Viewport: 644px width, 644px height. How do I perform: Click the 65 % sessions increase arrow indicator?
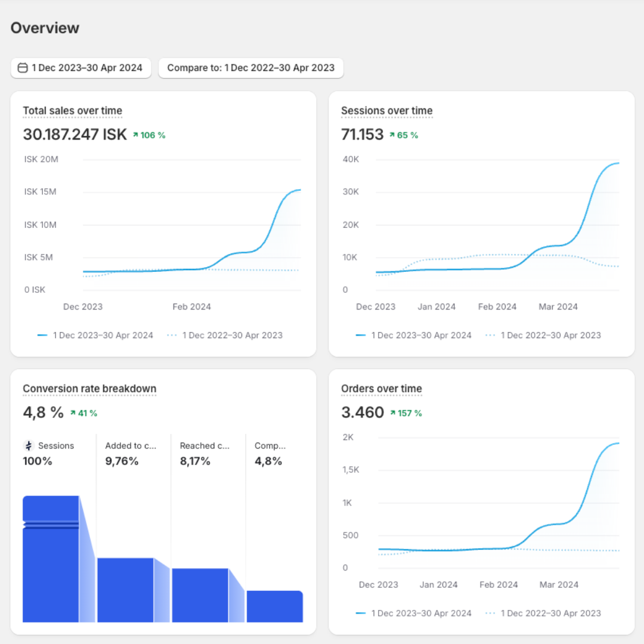tap(392, 135)
